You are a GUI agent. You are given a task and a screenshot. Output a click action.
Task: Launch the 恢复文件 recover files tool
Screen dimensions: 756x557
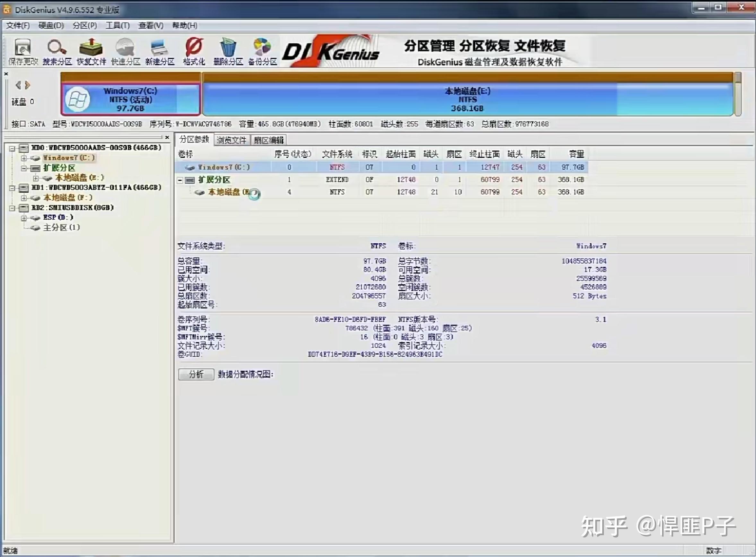pos(91,52)
